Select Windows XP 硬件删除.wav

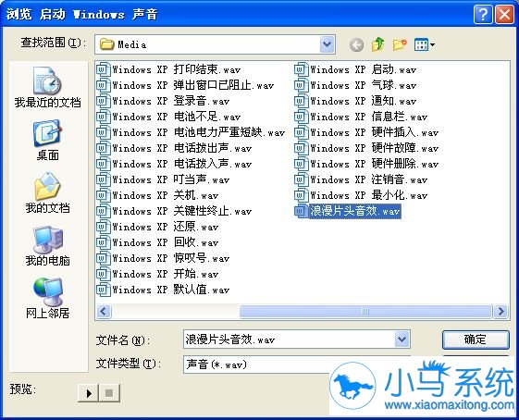coord(366,164)
